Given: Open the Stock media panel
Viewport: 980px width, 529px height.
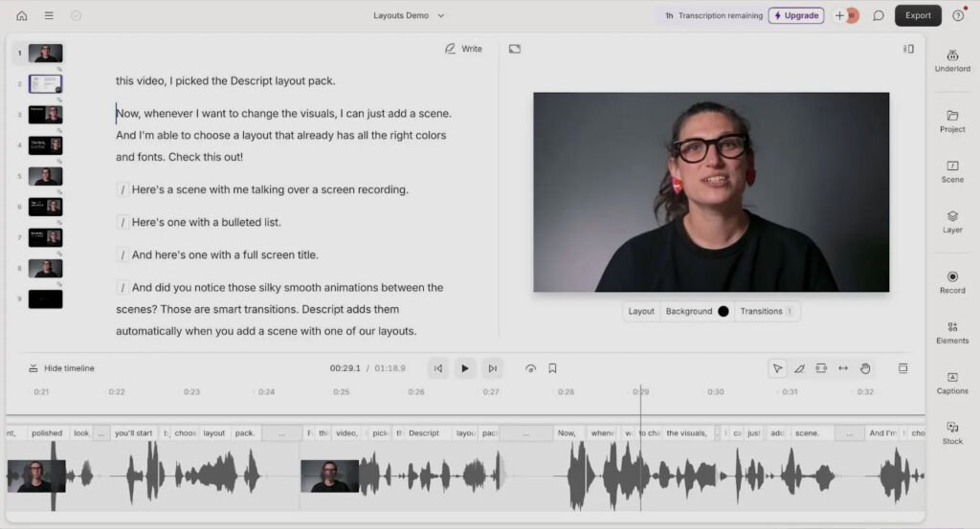Looking at the screenshot, I should 952,433.
